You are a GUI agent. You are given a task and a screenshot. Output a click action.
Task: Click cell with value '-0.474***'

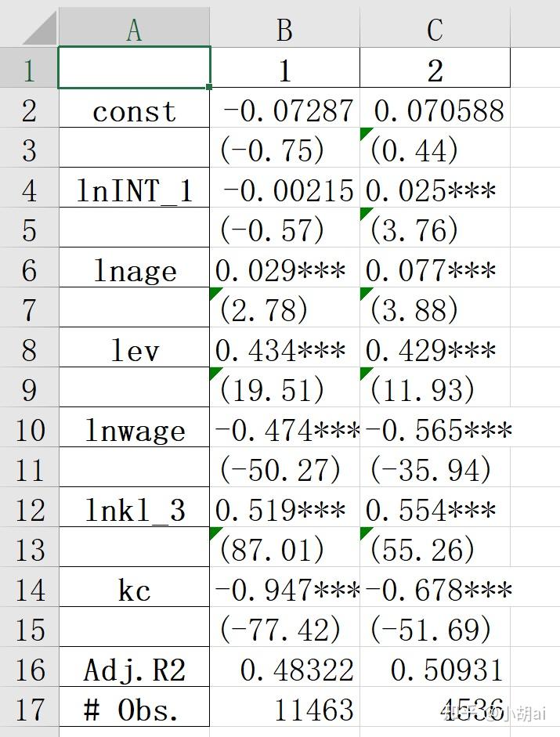tap(285, 428)
